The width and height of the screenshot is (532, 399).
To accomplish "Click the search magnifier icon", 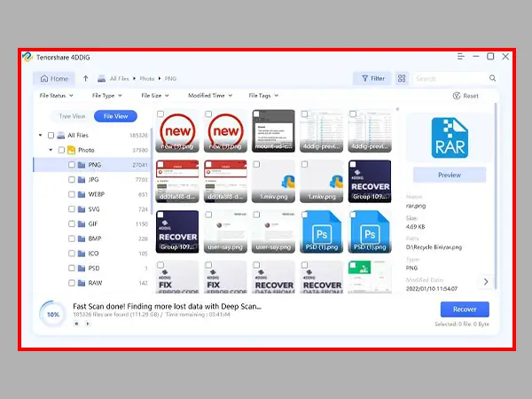I will pos(492,78).
